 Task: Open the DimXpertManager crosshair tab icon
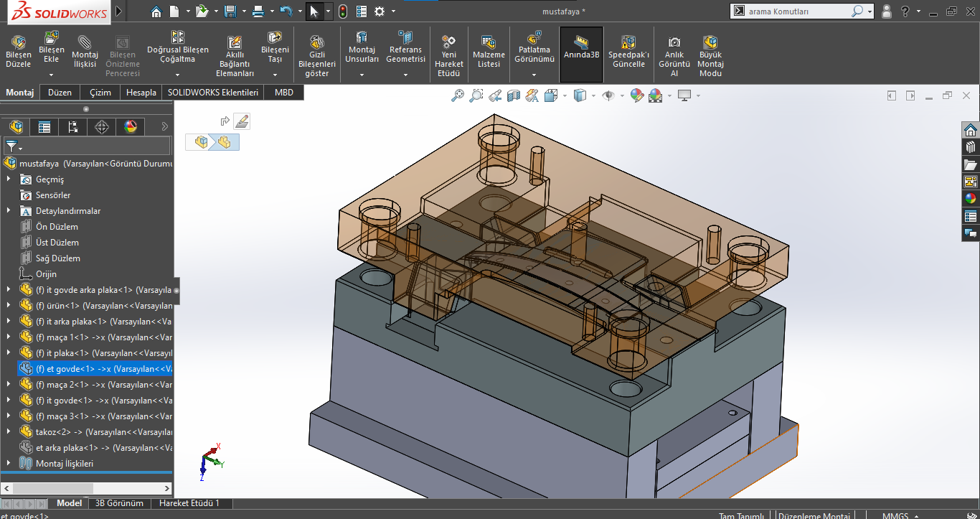102,127
